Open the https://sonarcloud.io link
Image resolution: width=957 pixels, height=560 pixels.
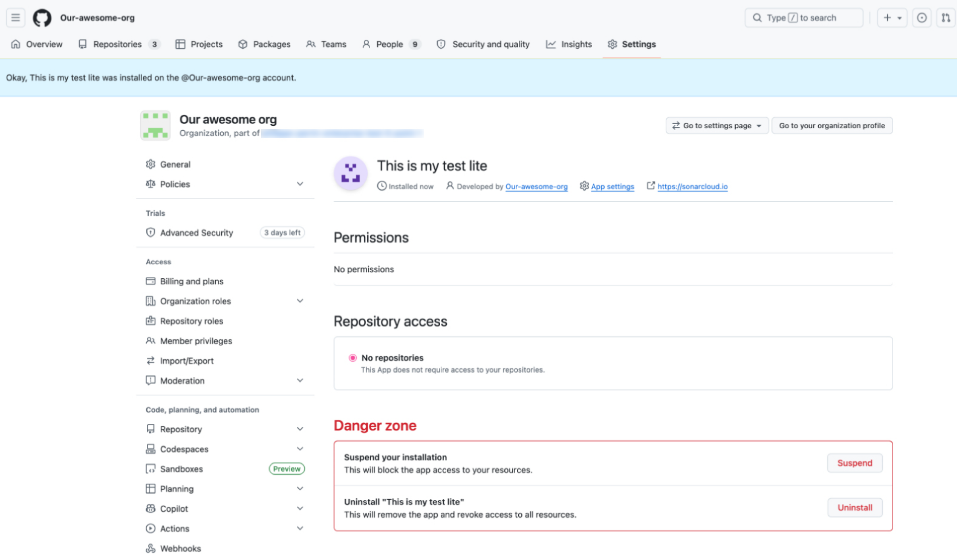coord(693,187)
